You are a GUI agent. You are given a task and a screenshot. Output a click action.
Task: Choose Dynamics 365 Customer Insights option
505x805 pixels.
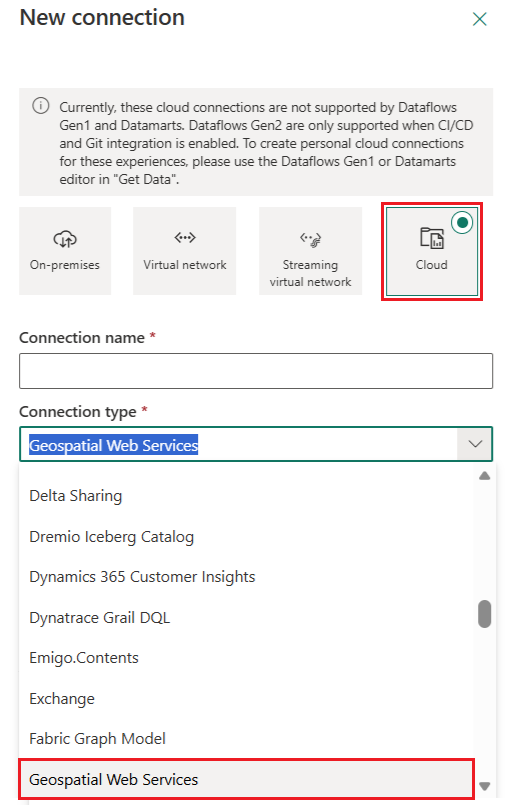tap(246, 577)
